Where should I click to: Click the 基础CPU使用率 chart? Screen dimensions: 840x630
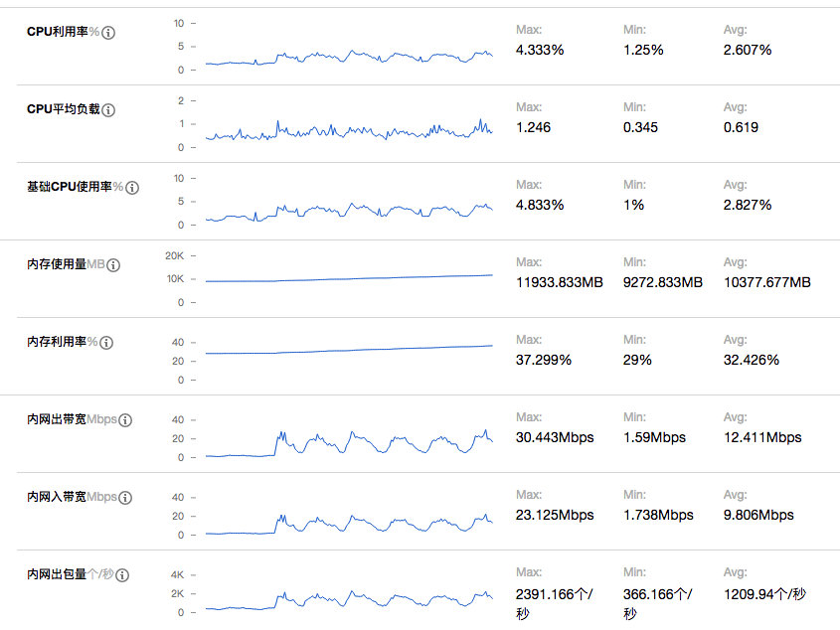(x=348, y=210)
